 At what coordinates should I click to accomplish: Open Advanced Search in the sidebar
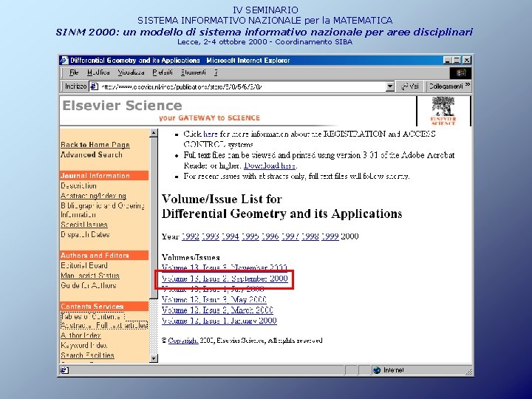[x=92, y=154]
